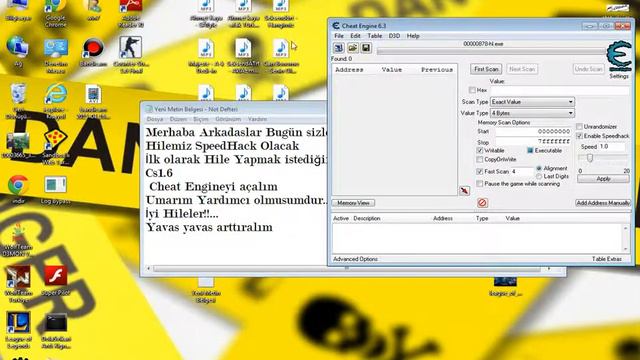Select the Chrome icon labeled indir
The height and width of the screenshot is (360, 640).
[x=18, y=186]
